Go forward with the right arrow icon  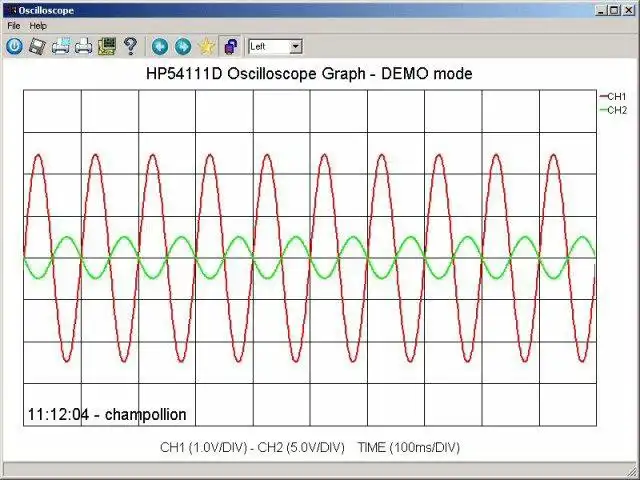183,46
